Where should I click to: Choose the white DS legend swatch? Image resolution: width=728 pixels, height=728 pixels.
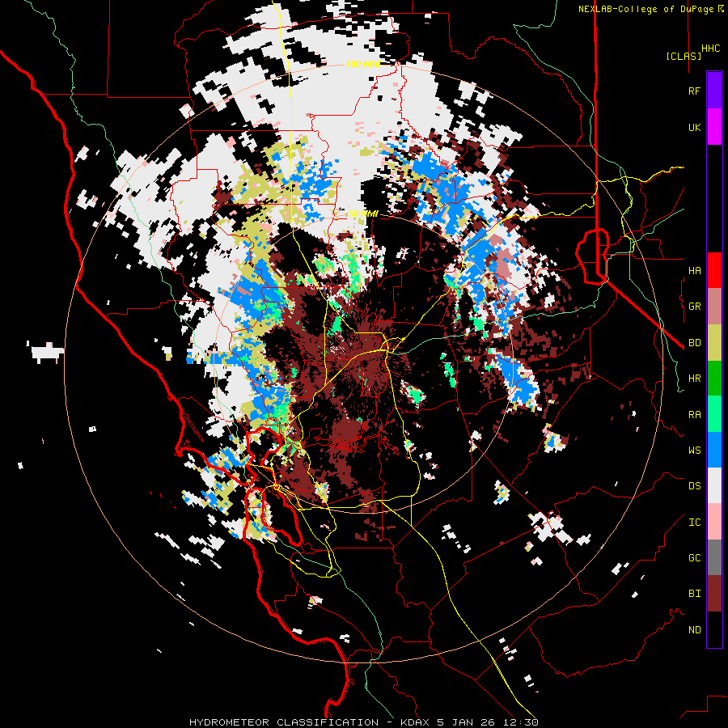714,485
